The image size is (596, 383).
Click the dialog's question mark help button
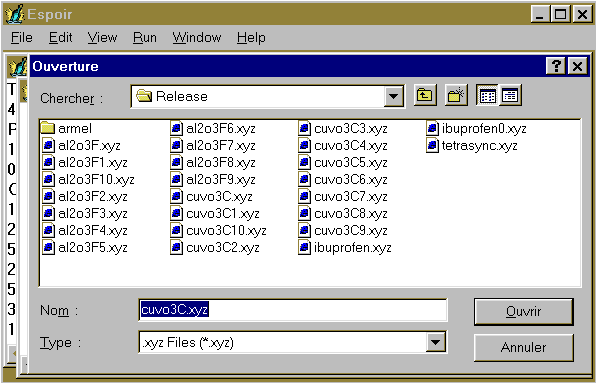point(556,66)
